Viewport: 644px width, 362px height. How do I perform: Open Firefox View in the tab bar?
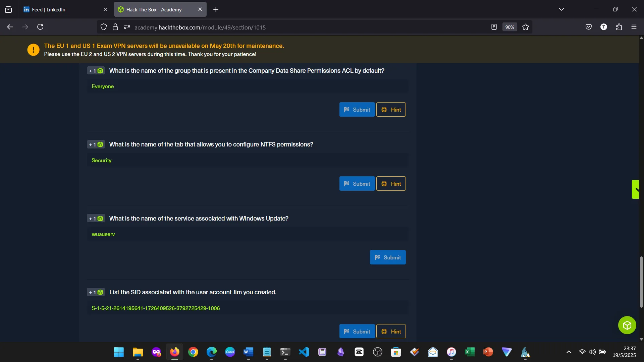tap(8, 9)
